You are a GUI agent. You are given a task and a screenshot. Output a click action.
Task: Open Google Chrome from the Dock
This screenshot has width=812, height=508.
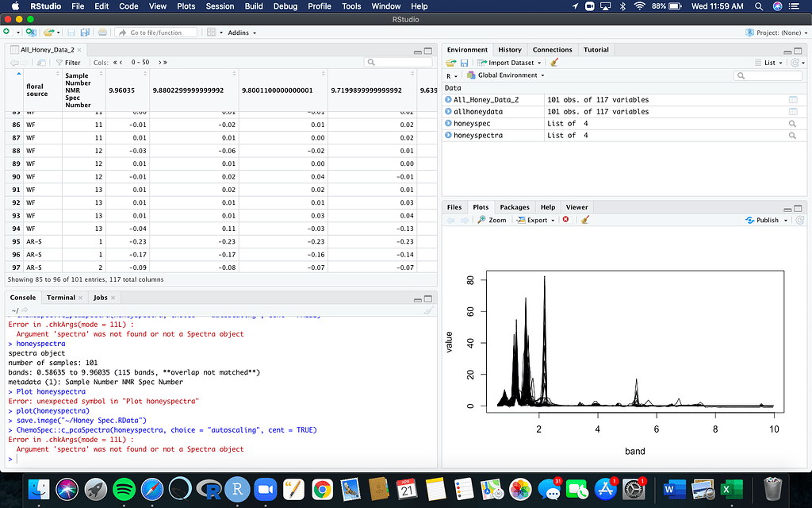pos(322,489)
